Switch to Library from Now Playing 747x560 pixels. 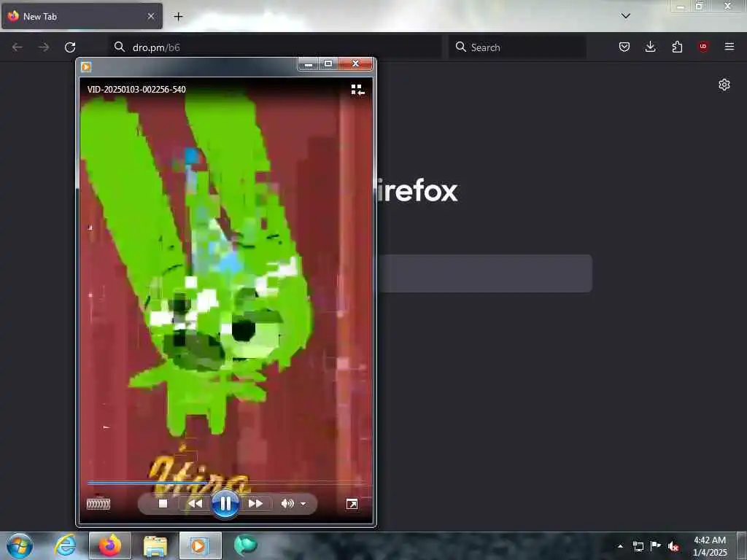357,90
